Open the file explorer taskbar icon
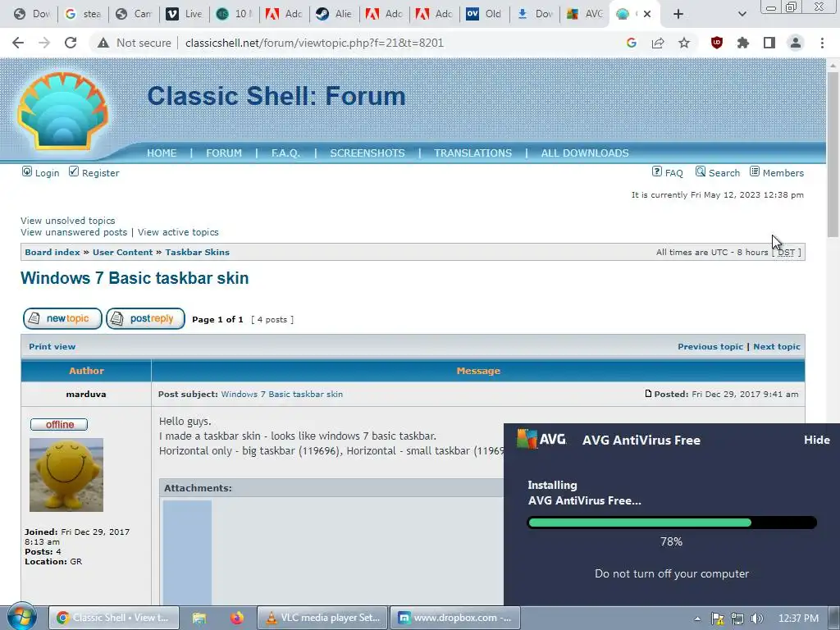The image size is (840, 630). tap(199, 618)
